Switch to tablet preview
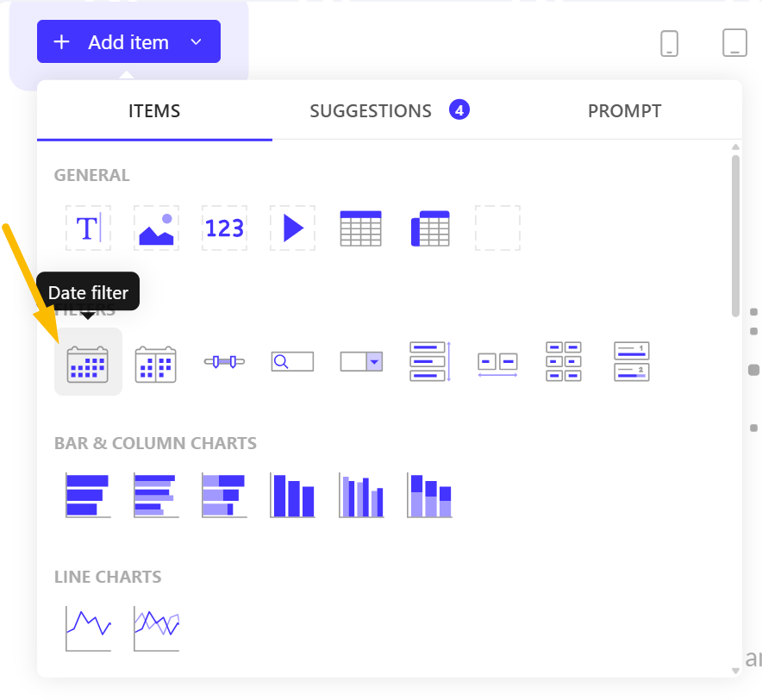 734,43
